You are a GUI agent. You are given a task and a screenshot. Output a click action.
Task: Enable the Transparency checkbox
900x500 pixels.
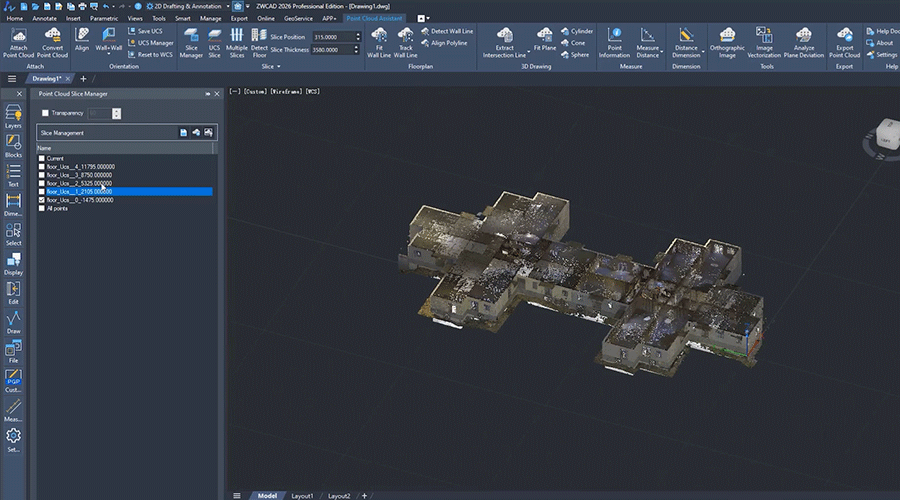(x=45, y=113)
